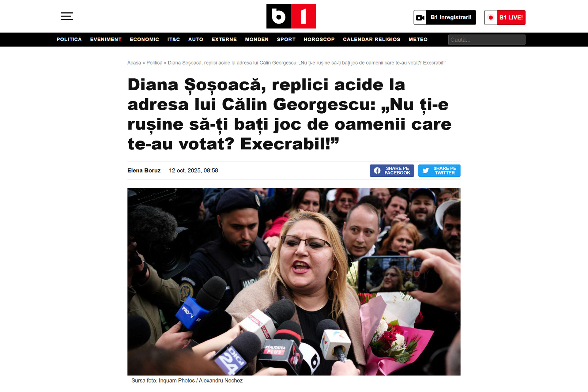The width and height of the screenshot is (588, 392).
Task: Click the B1 logo
Action: (291, 16)
